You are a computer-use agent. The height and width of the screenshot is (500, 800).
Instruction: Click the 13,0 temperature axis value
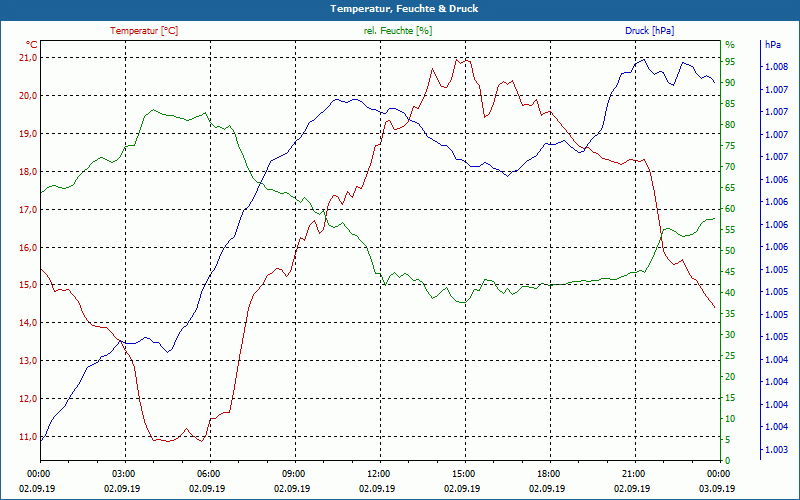[x=29, y=361]
